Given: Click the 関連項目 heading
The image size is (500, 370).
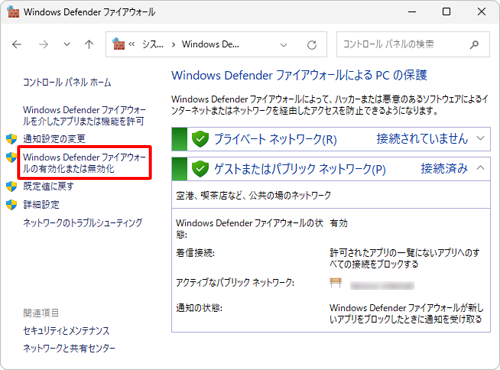Looking at the screenshot, I should coord(41,313).
